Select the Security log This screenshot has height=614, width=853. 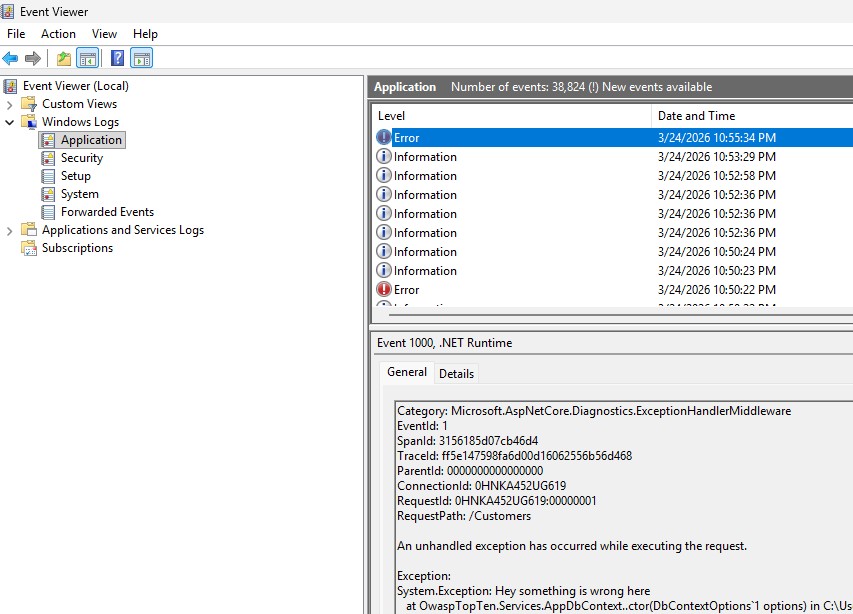(82, 158)
